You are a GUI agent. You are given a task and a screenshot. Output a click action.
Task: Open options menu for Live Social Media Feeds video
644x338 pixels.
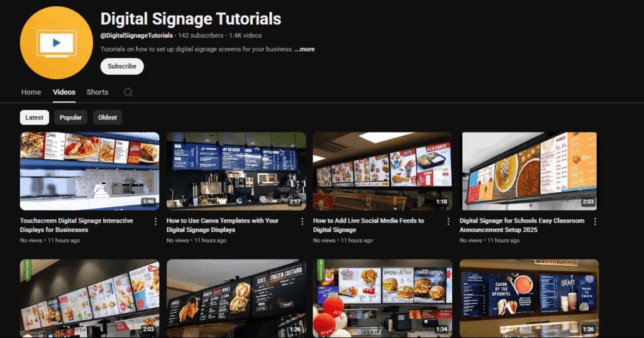tap(448, 222)
